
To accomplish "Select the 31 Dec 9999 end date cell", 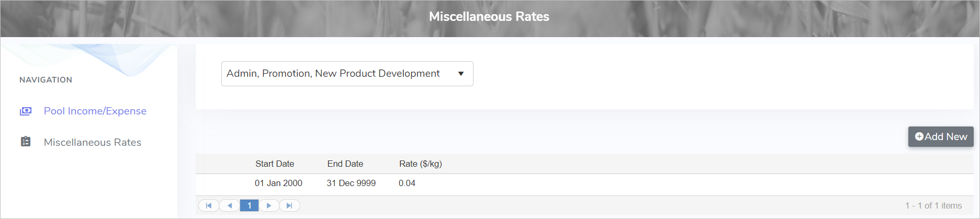I will click(351, 183).
